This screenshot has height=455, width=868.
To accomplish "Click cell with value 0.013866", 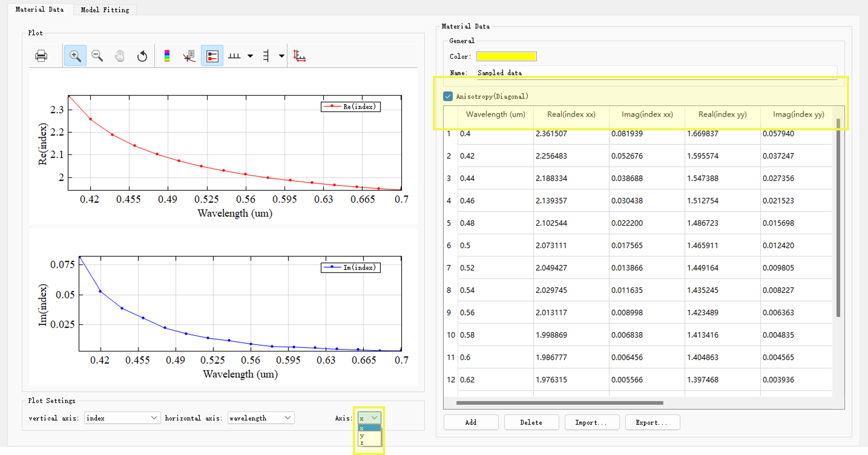I will click(x=647, y=268).
